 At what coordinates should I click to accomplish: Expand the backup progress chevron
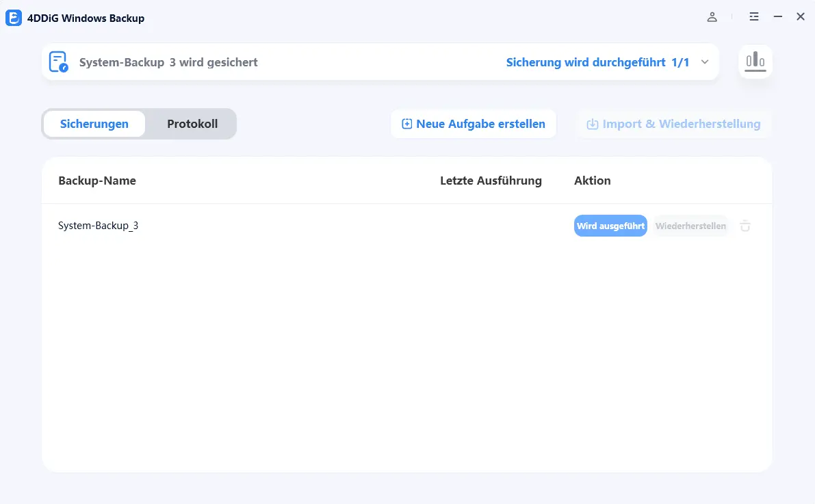[705, 62]
